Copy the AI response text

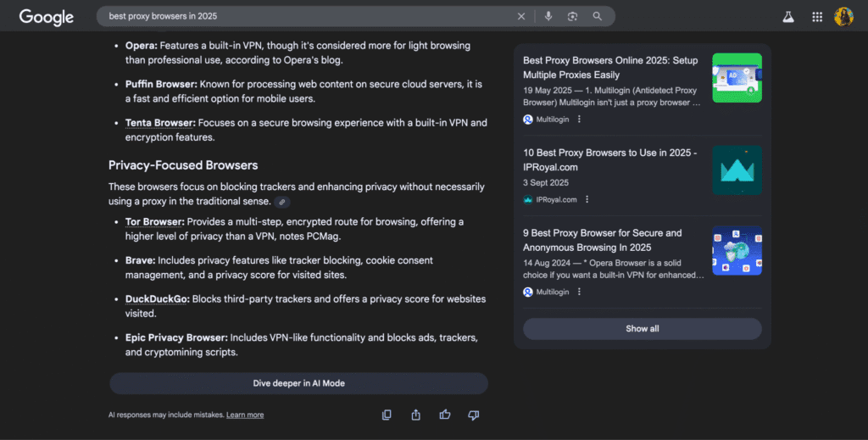click(387, 415)
